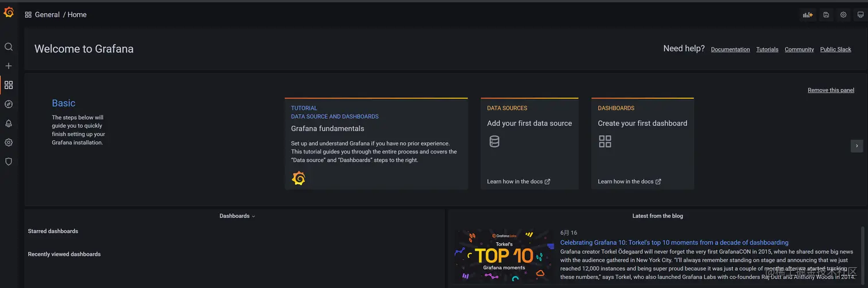Click the grid icon in Dashboards card

(x=605, y=141)
